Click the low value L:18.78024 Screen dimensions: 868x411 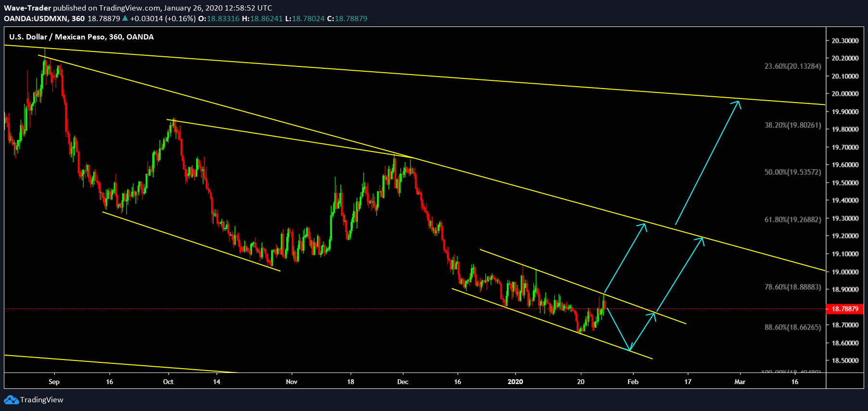305,19
